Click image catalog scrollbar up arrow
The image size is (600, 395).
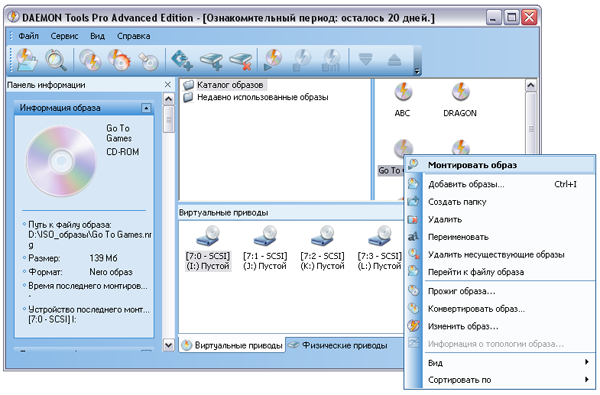[531, 85]
